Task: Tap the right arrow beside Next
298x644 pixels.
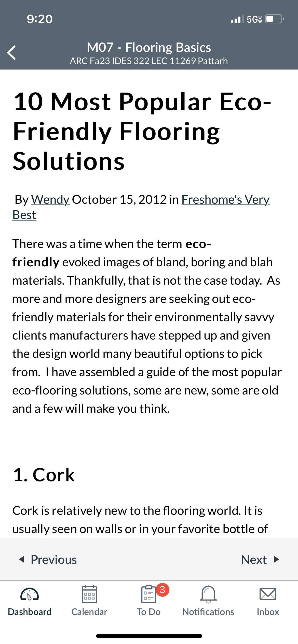Action: (276, 559)
